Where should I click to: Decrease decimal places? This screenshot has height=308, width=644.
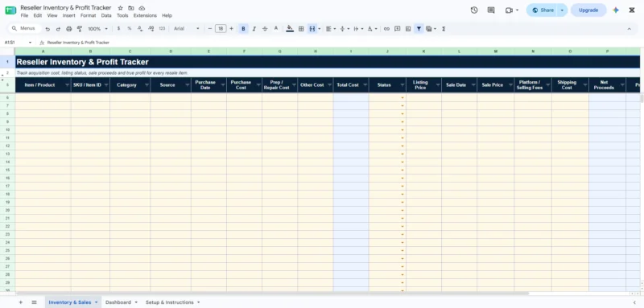point(140,29)
